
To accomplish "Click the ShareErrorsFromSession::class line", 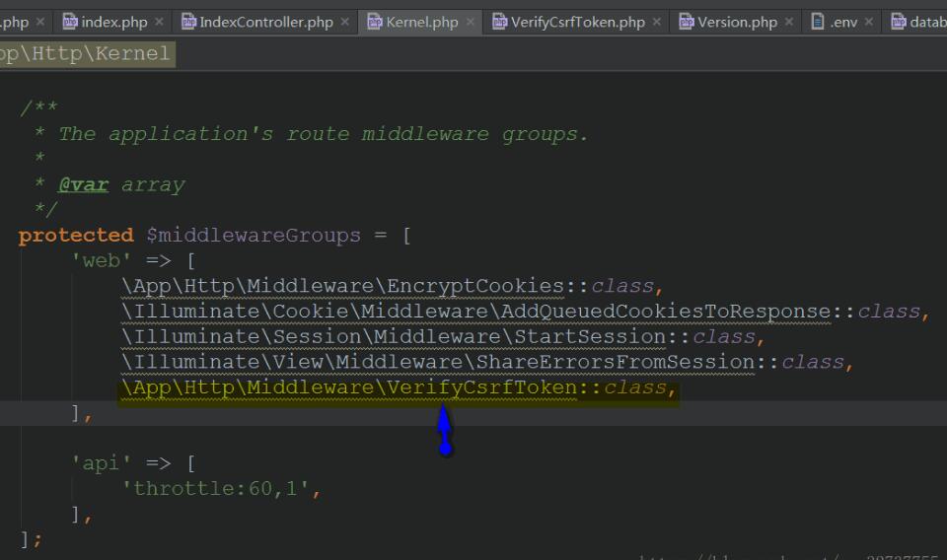I will coord(487,362).
